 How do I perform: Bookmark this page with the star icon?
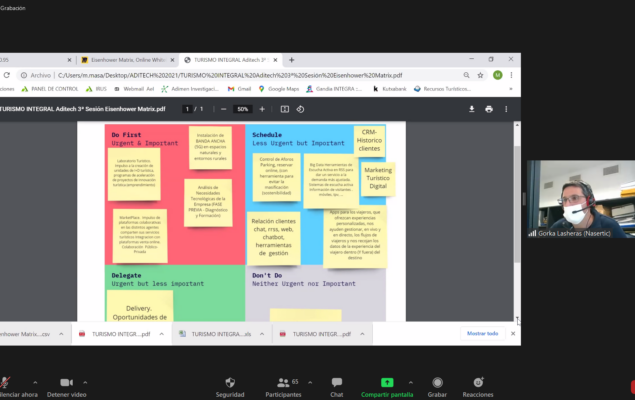click(x=482, y=75)
